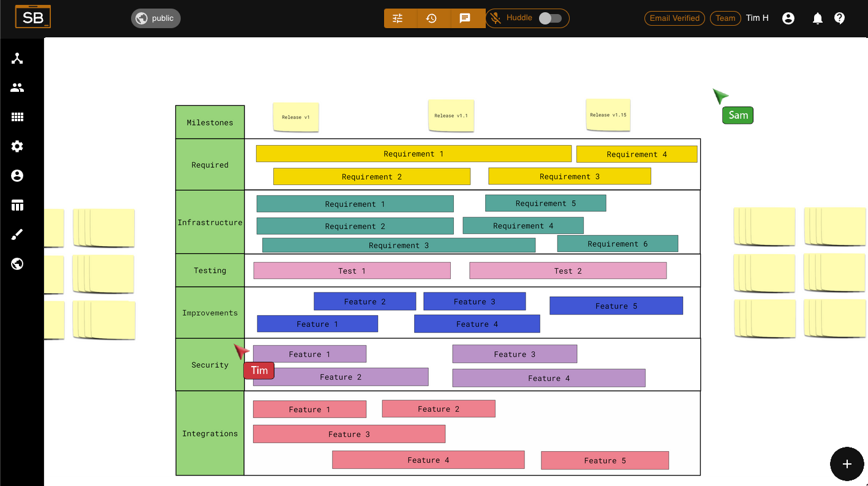Select pink Feature 4 bar in Integrations
The width and height of the screenshot is (868, 486).
(428, 460)
